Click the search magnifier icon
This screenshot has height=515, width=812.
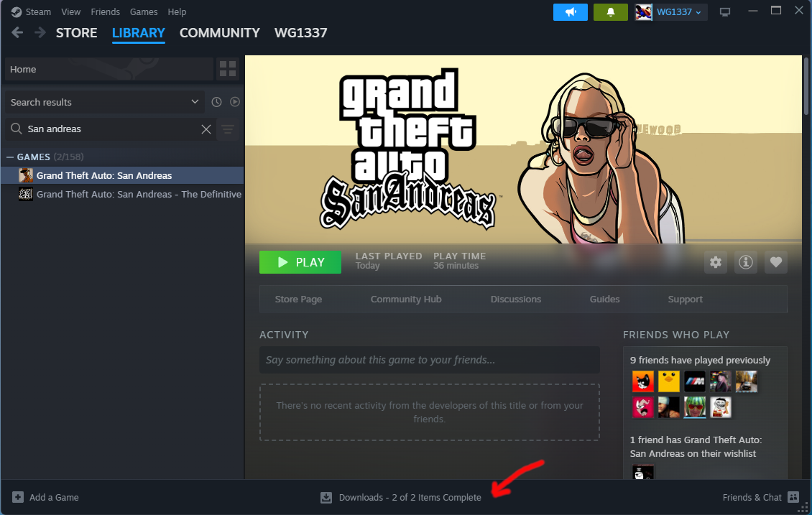(x=16, y=129)
